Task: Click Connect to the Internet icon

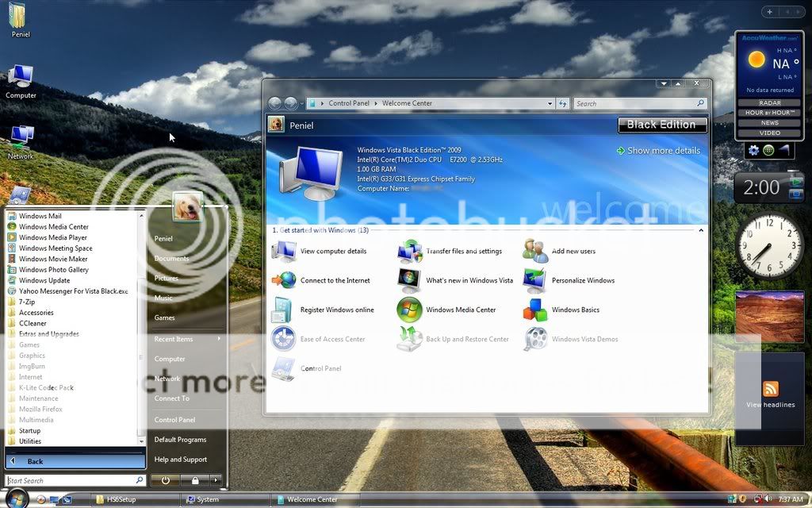Action: point(284,281)
